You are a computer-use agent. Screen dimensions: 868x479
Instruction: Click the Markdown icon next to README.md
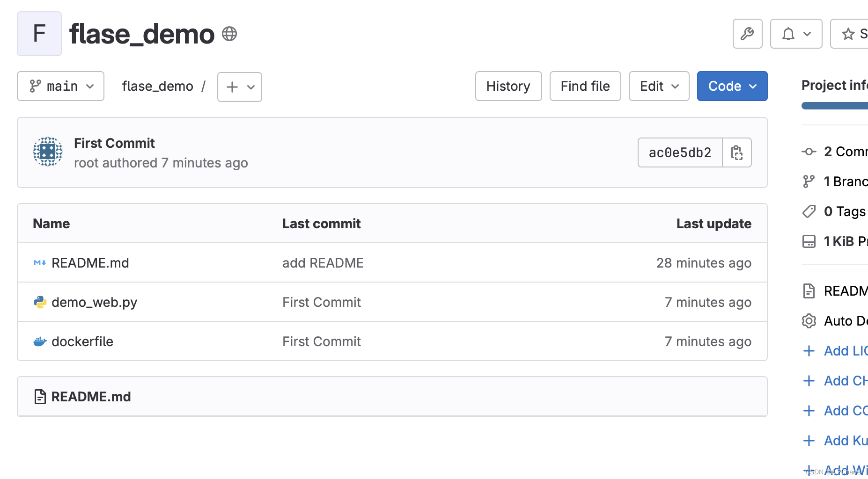(39, 263)
